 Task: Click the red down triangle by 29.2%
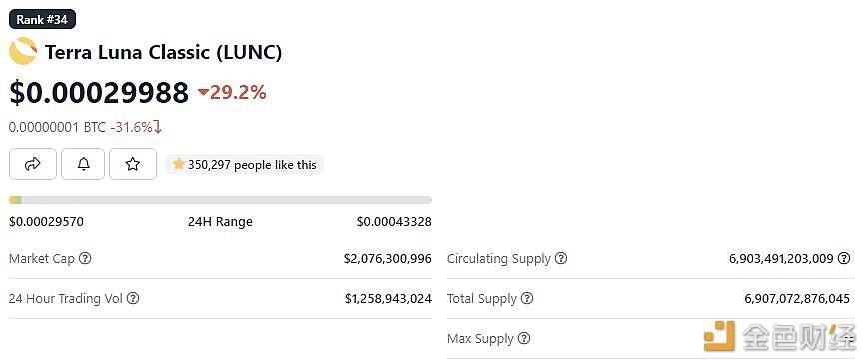click(203, 93)
